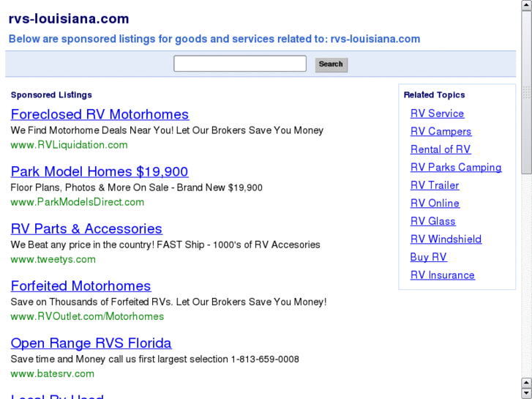This screenshot has width=532, height=399.
Task: Click 'Save on Thousands of Forfeited RVs' text
Action: point(168,302)
